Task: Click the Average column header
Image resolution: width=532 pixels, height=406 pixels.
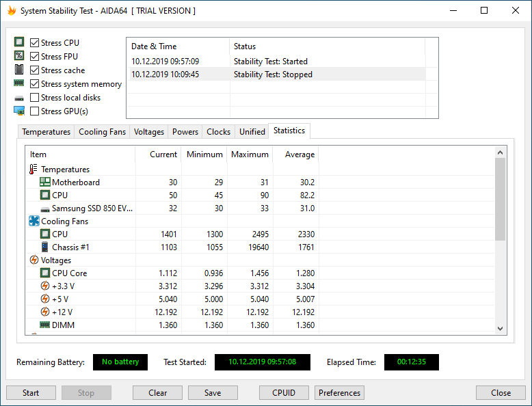Action: coord(295,154)
